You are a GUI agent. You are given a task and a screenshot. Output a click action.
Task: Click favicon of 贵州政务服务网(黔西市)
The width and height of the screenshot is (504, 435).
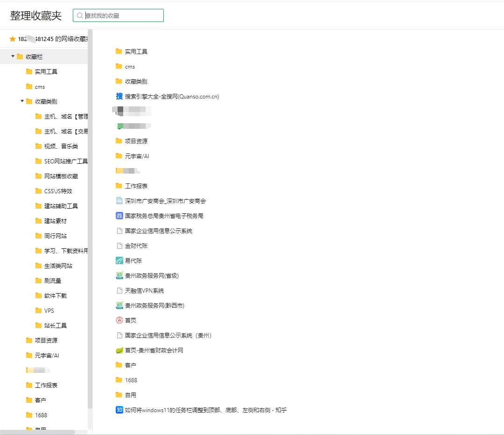click(x=119, y=305)
